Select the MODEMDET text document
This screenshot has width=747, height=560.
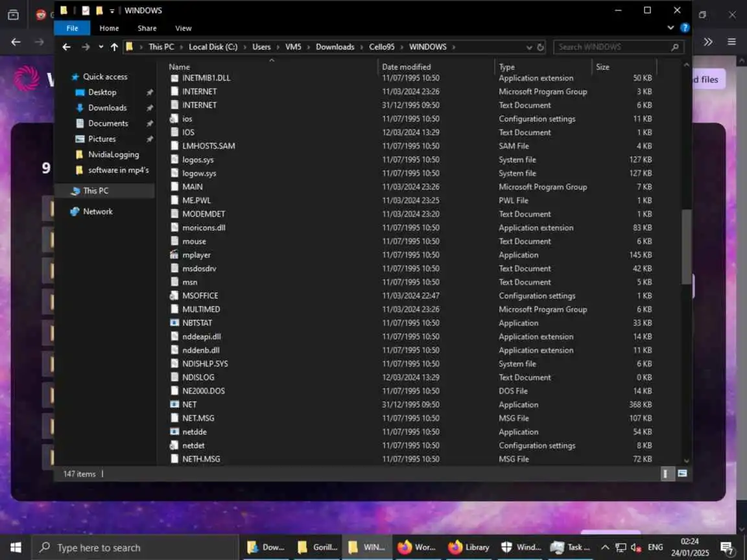tap(204, 215)
